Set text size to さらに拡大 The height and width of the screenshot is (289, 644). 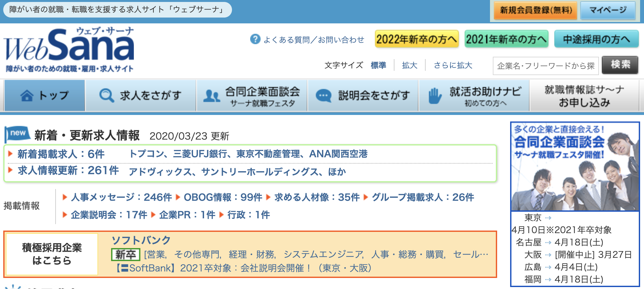[x=453, y=65]
